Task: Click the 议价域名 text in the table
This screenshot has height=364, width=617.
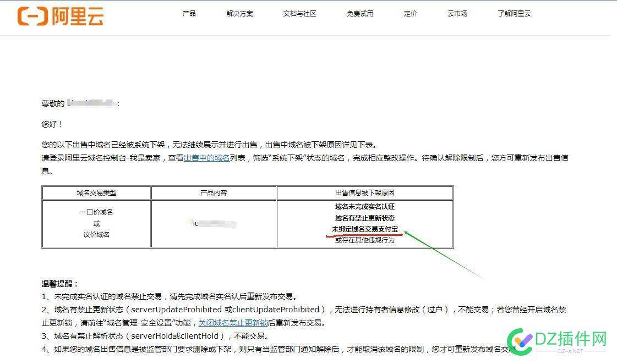Action: 96,235
